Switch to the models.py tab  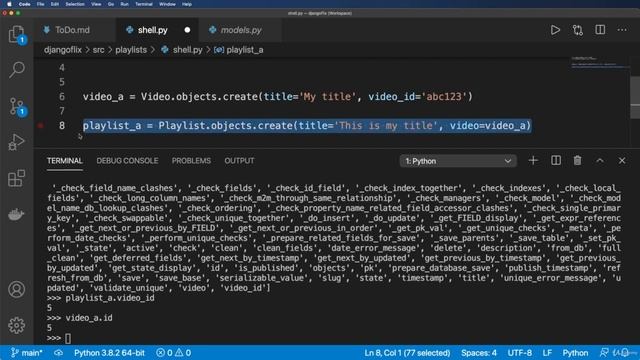(x=241, y=30)
